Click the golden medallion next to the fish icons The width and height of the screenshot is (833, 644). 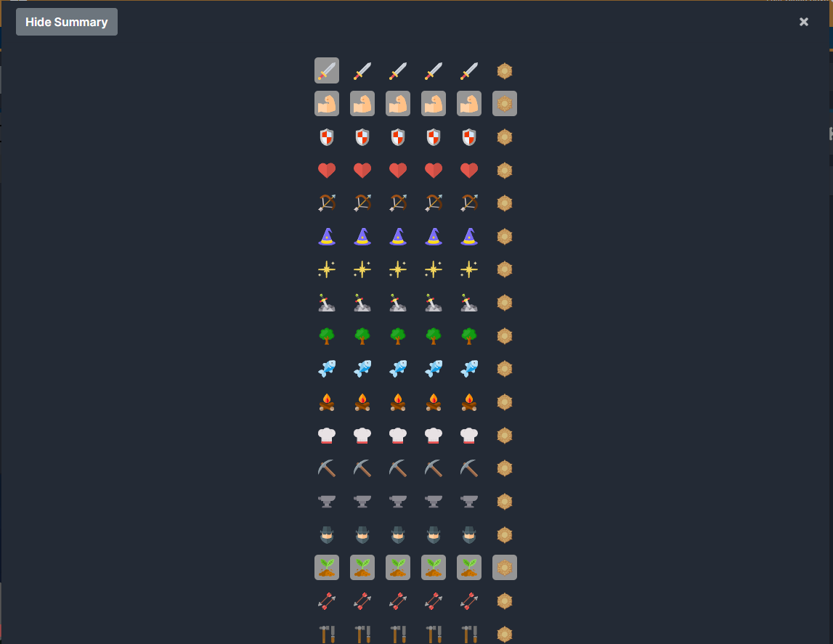(504, 368)
